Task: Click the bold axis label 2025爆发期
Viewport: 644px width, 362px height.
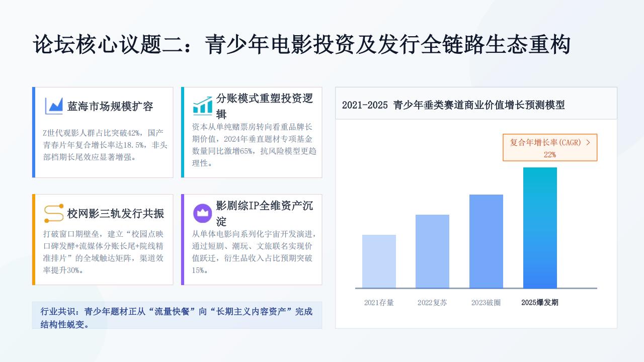Action: pyautogui.click(x=540, y=303)
